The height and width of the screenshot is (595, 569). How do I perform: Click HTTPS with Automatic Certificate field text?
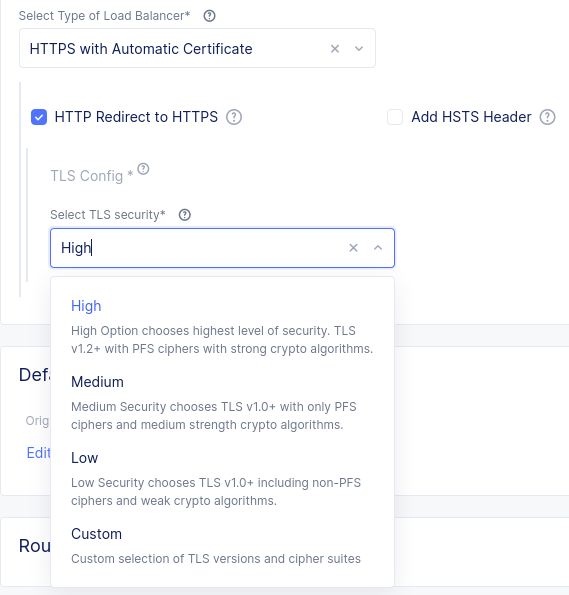tap(141, 49)
